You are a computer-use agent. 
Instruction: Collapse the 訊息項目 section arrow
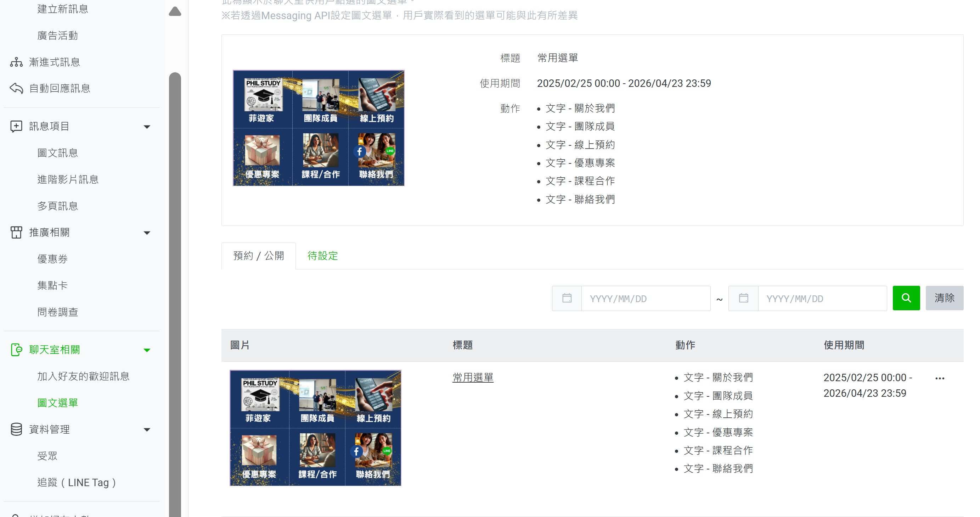147,127
